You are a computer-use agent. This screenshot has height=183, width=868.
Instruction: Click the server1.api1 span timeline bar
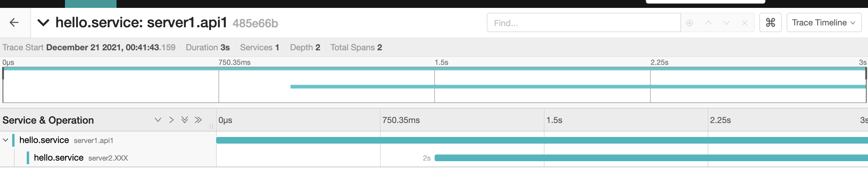pyautogui.click(x=542, y=140)
